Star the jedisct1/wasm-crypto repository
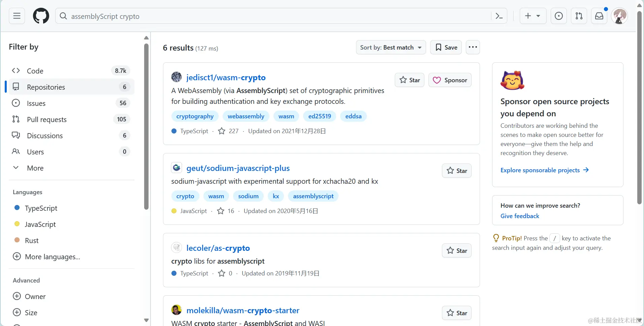The image size is (644, 326). (410, 80)
